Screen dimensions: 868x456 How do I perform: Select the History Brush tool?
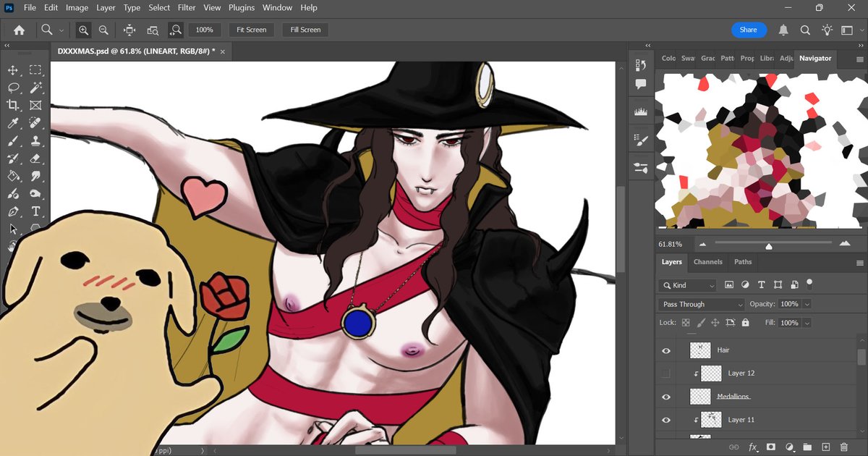pyautogui.click(x=13, y=159)
